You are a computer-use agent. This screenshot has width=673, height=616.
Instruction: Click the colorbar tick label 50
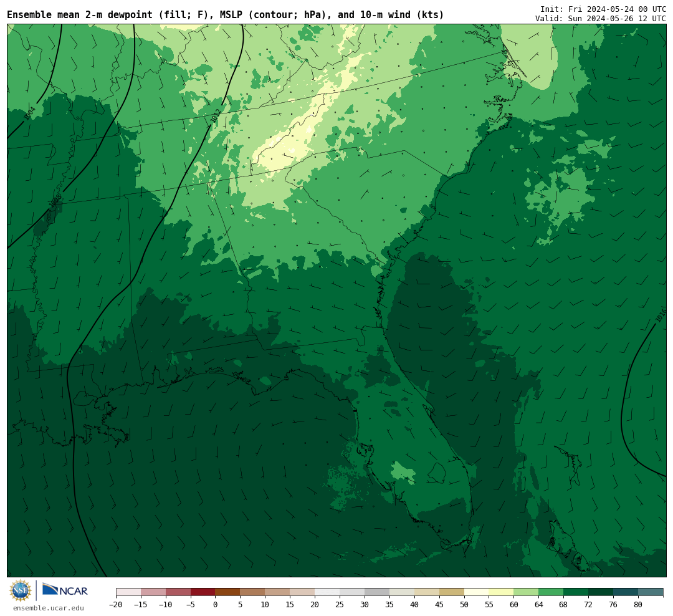click(x=464, y=604)
